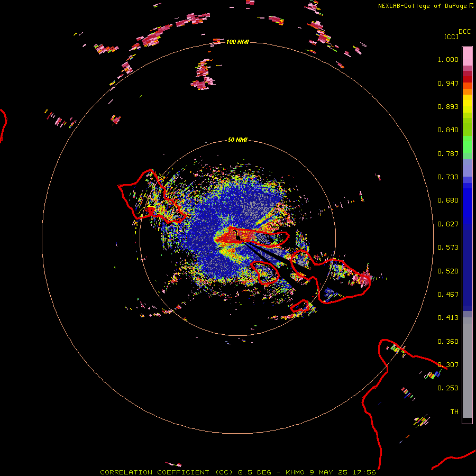Click the 50 NMI range ring label

pos(237,140)
